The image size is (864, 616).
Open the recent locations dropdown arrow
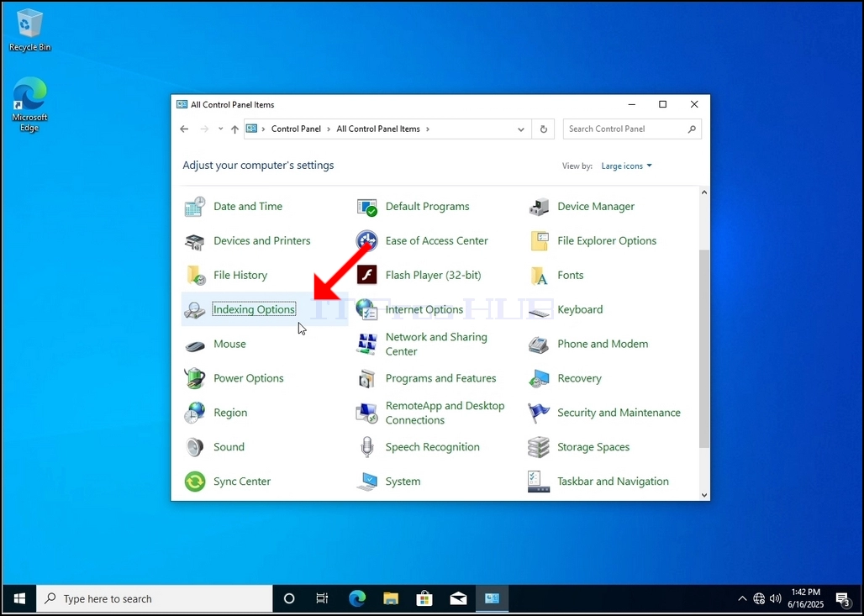[220, 129]
